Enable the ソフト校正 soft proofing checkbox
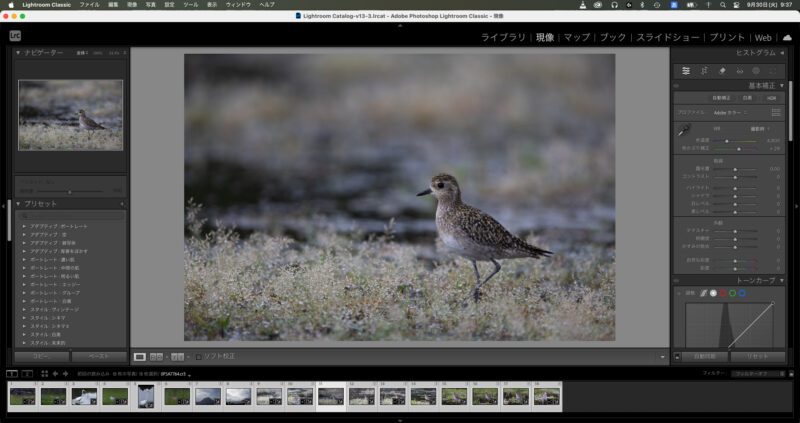Image resolution: width=800 pixels, height=423 pixels. pyautogui.click(x=199, y=357)
